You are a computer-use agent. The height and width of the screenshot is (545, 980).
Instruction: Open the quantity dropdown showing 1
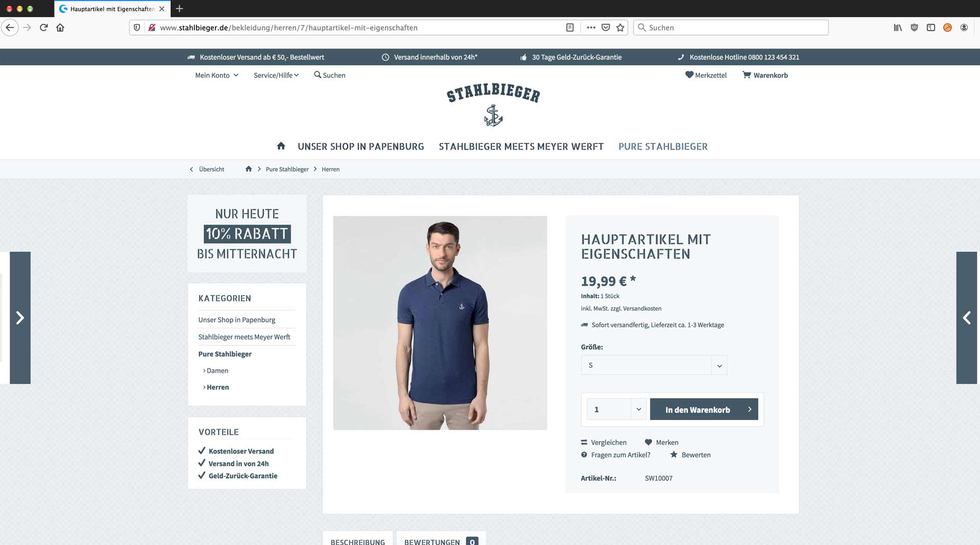click(x=617, y=409)
